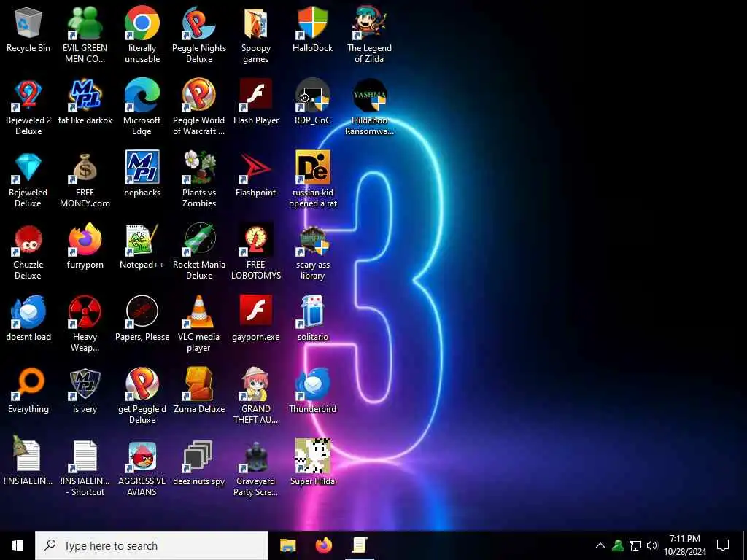Click the Everything search icon
Screen dimensions: 747x560
pyautogui.click(x=28, y=384)
